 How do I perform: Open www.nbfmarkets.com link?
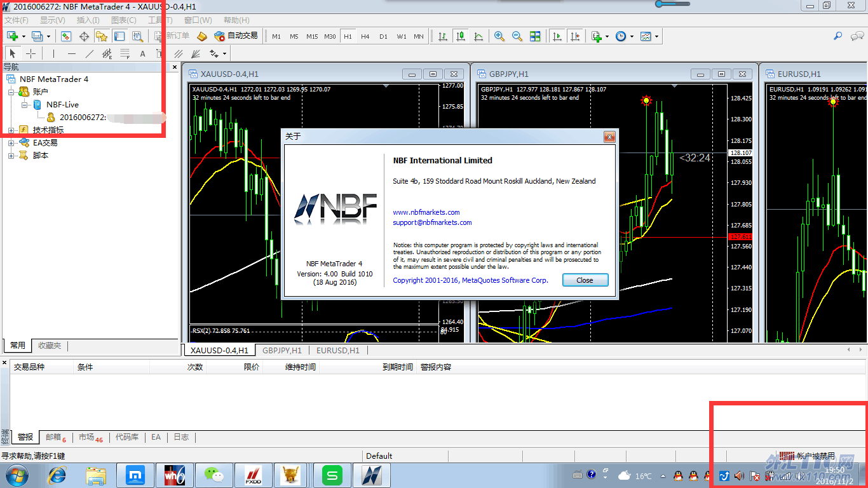(426, 212)
